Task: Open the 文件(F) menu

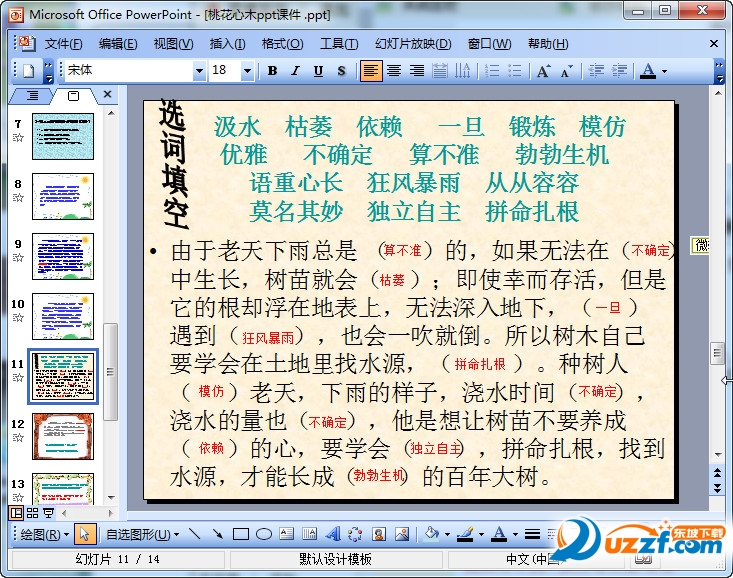Action: [64, 44]
